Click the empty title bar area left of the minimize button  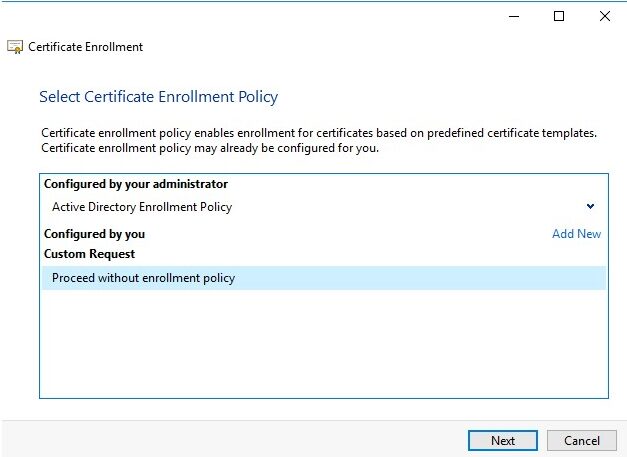tap(300, 16)
